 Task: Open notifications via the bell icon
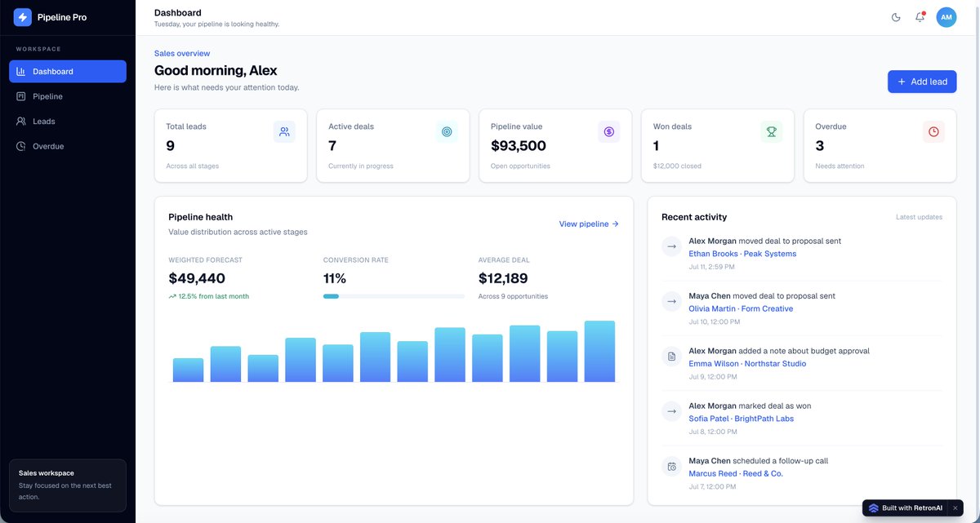point(920,17)
